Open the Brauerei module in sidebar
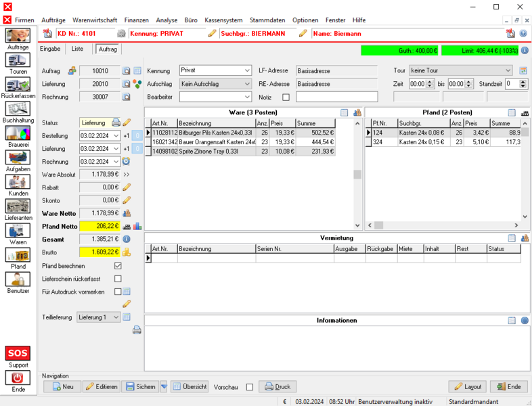The image size is (532, 406). tap(18, 133)
